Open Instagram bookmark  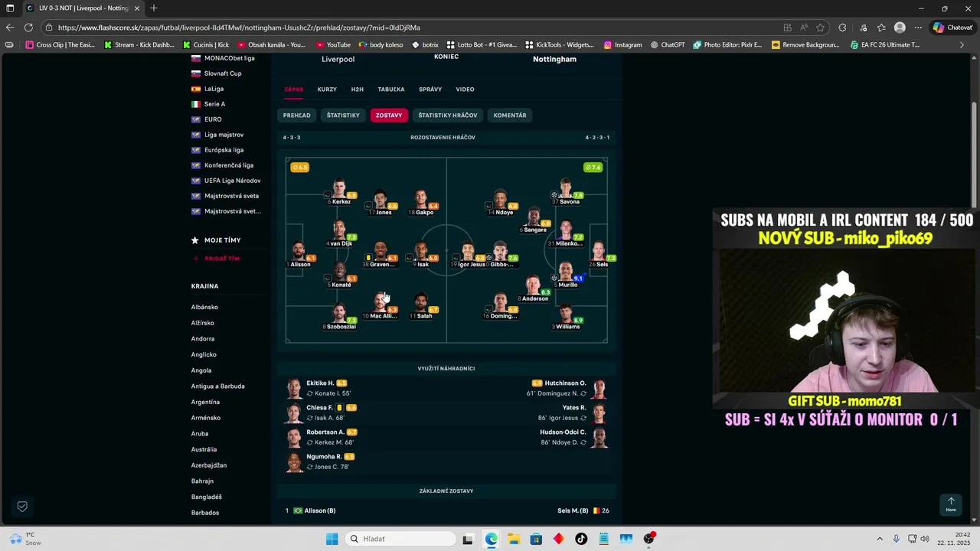(x=622, y=45)
